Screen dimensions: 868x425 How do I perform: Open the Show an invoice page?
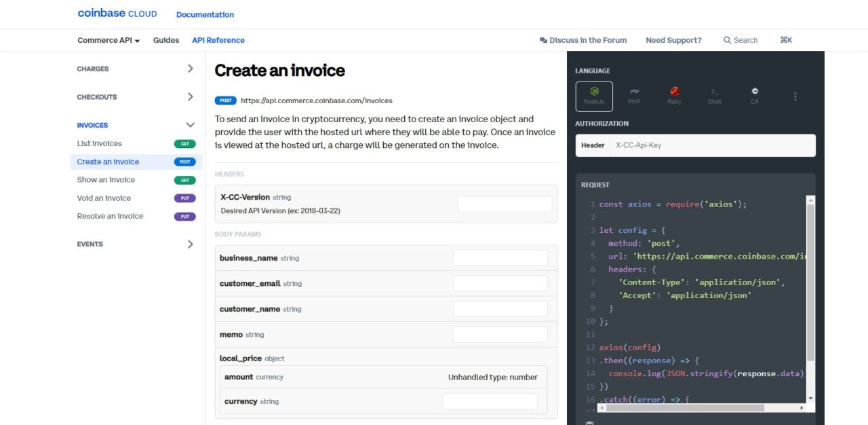tap(106, 180)
